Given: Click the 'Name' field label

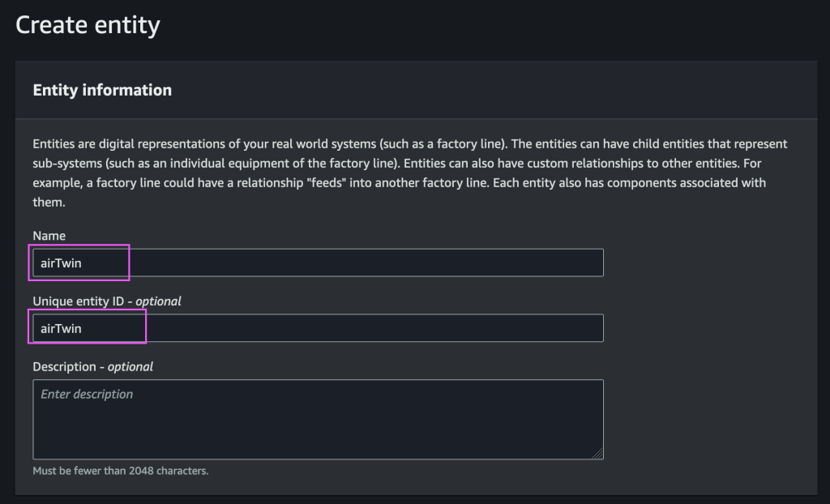Looking at the screenshot, I should (x=49, y=235).
